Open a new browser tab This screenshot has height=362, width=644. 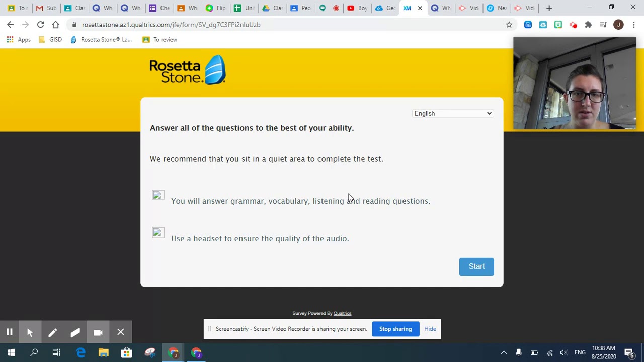[x=549, y=8]
